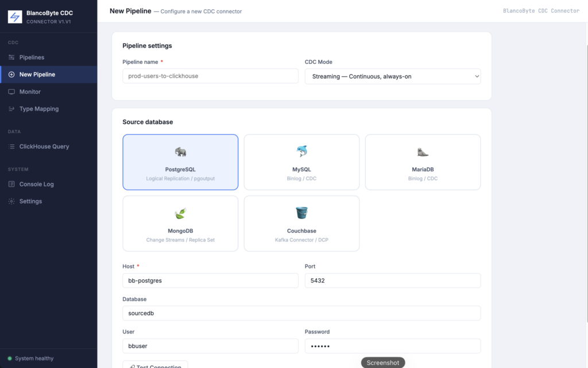Click the BlancoByte lightning logo icon
The height and width of the screenshot is (368, 588).
[x=15, y=17]
